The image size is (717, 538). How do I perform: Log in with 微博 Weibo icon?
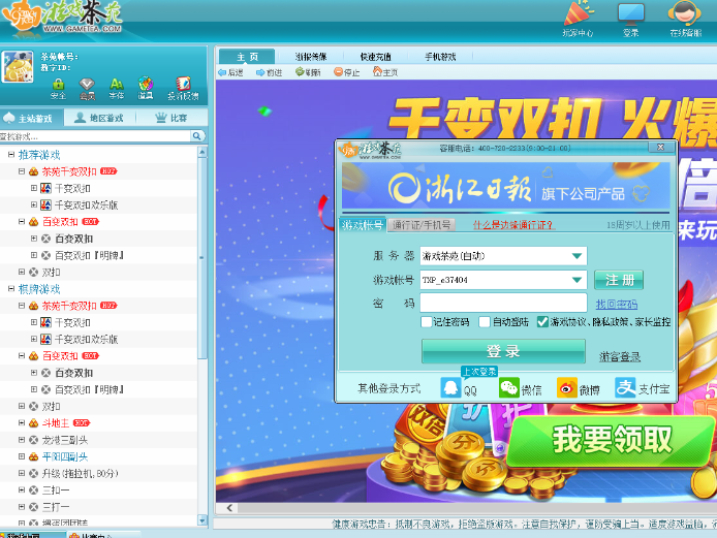pyautogui.click(x=567, y=388)
